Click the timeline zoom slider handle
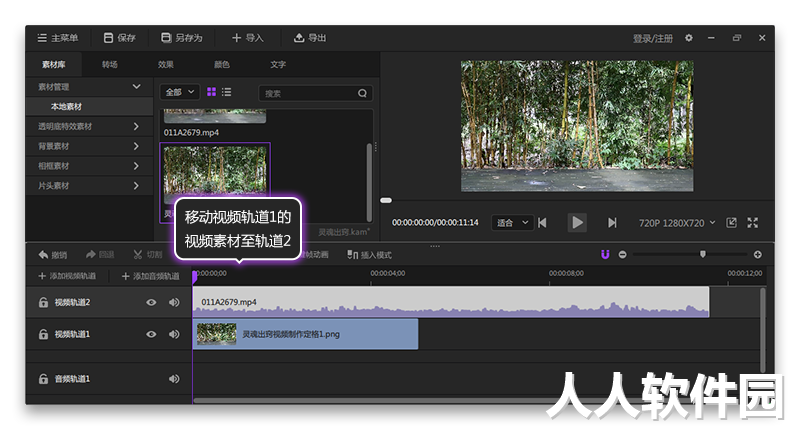The height and width of the screenshot is (430, 800). (703, 254)
